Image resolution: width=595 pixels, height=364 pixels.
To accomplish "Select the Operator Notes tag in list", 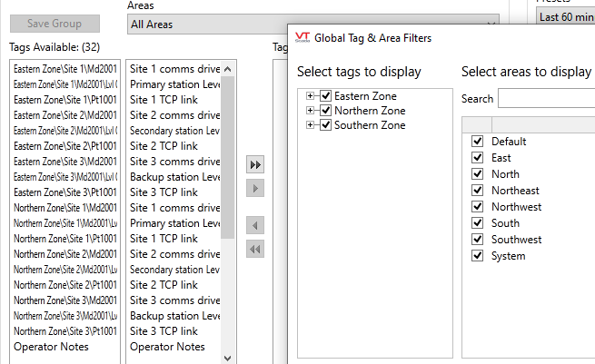I will coord(45,347).
